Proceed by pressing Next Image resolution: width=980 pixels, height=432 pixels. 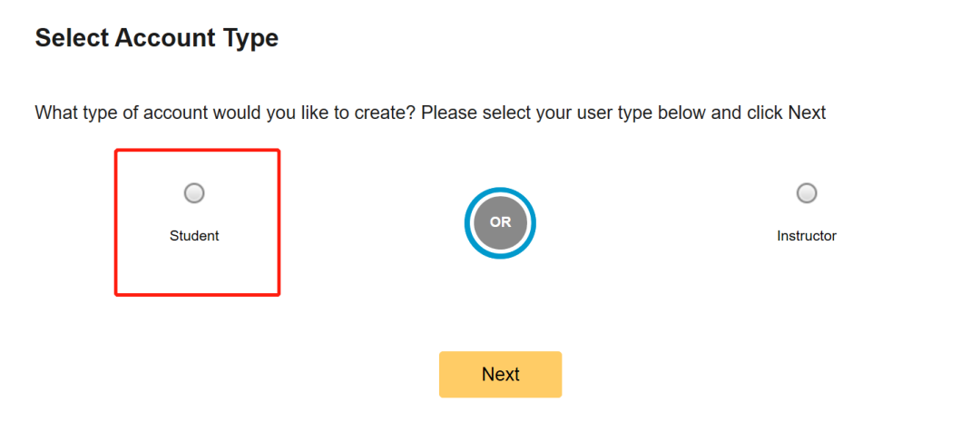click(x=500, y=374)
